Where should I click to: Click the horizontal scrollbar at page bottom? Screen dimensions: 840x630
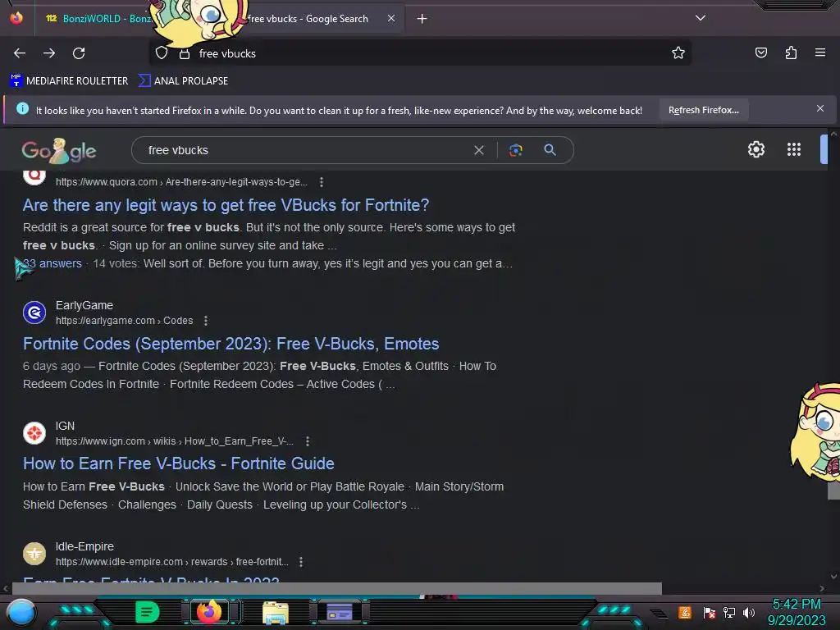(x=337, y=588)
